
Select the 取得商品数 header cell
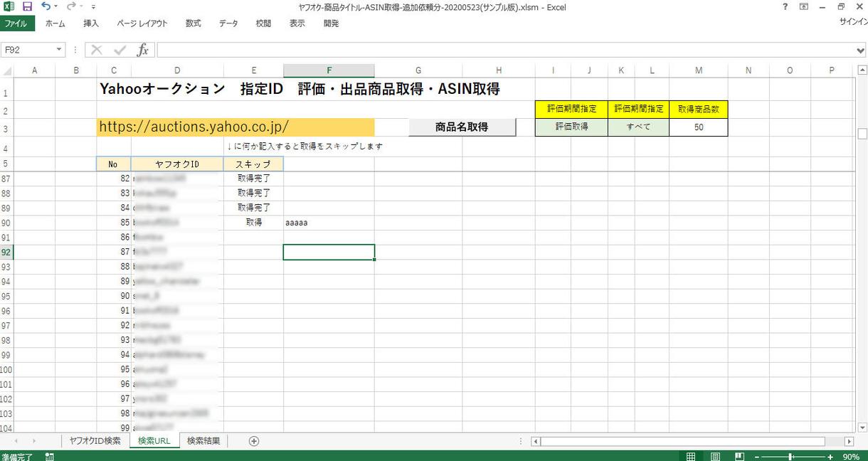pyautogui.click(x=699, y=109)
